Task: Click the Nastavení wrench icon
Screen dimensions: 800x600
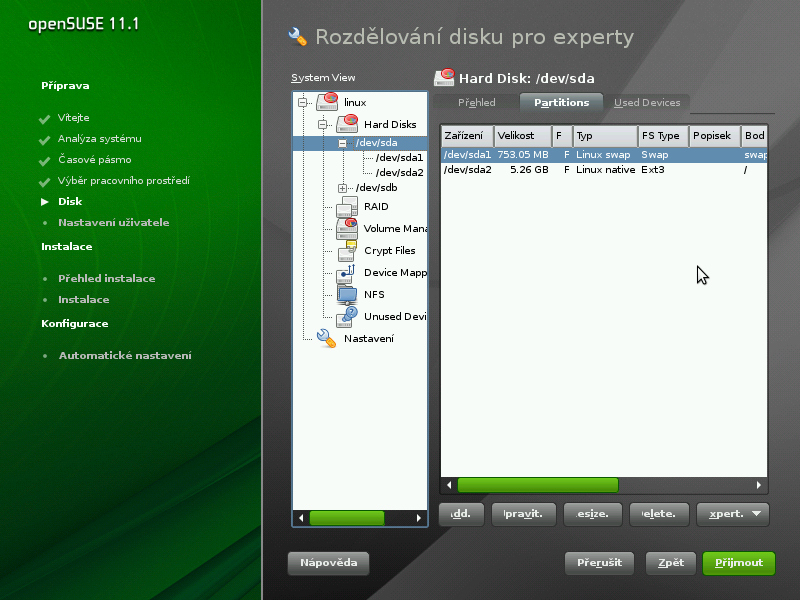Action: coord(327,338)
